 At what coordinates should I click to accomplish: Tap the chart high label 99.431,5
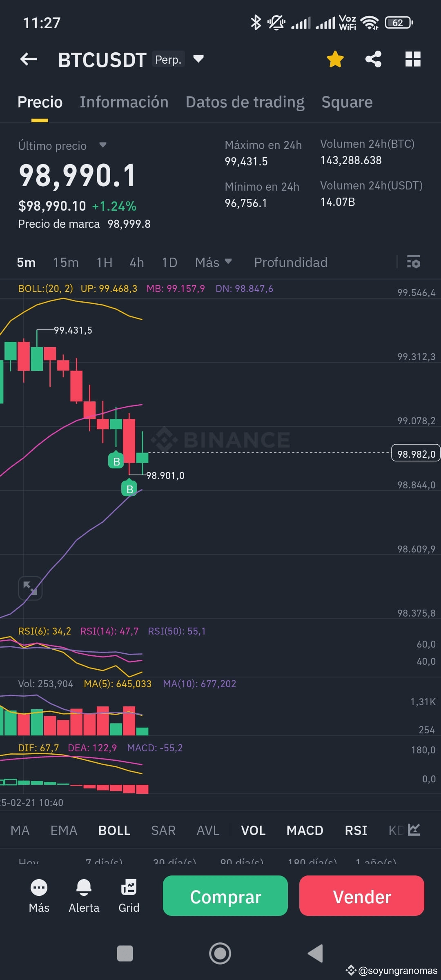coord(73,330)
